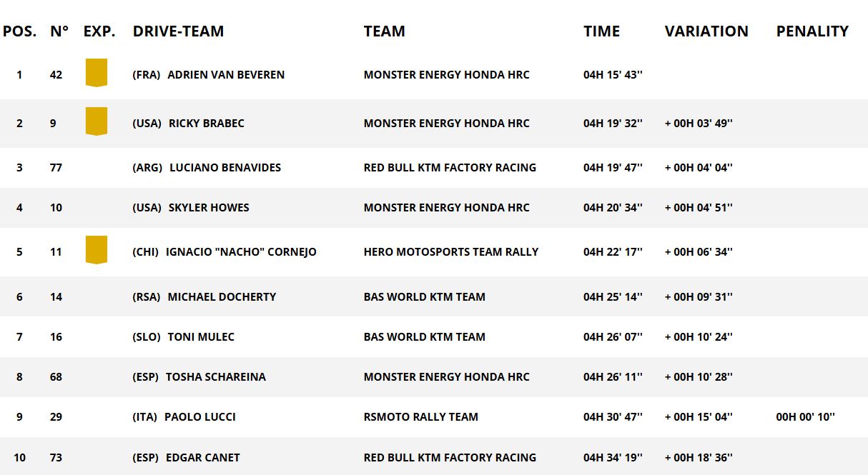This screenshot has width=868, height=475.
Task: Click Edgar Canet rider name
Action: click(x=203, y=458)
